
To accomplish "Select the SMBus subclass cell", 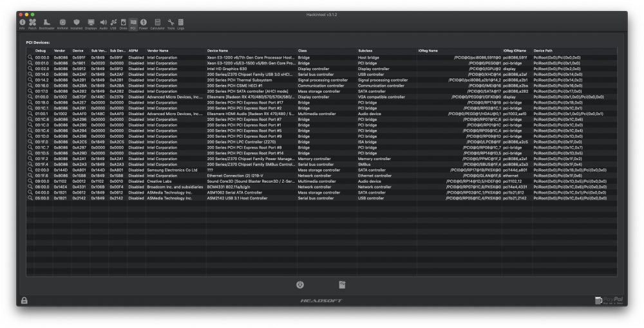I will coord(365,165).
